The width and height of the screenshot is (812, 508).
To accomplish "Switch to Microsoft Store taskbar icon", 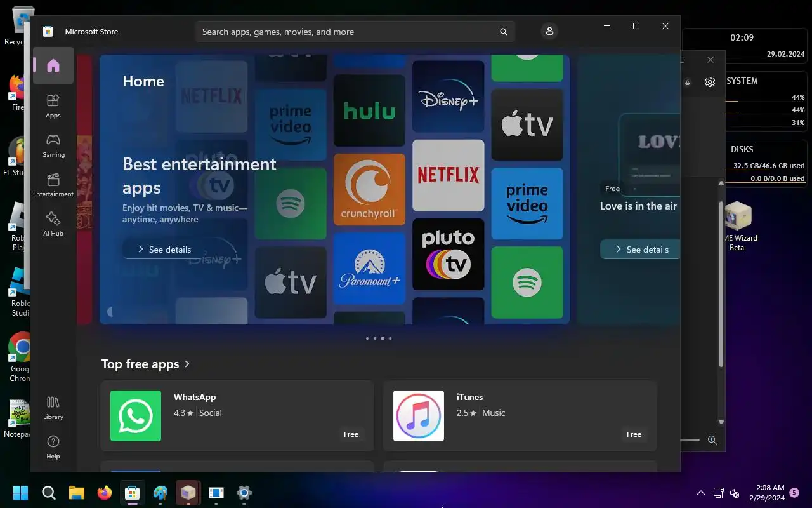I will coord(132,493).
